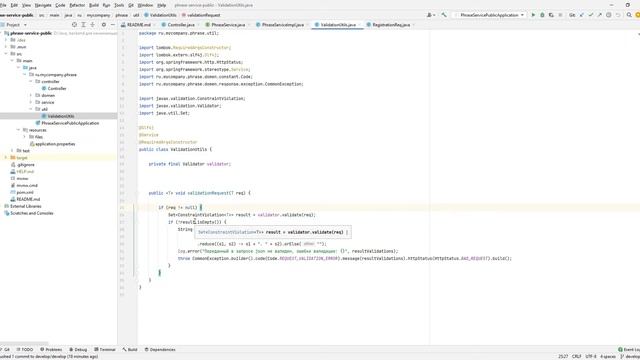The height and width of the screenshot is (360, 640).
Task: Open the Build tool window
Action: point(130,350)
